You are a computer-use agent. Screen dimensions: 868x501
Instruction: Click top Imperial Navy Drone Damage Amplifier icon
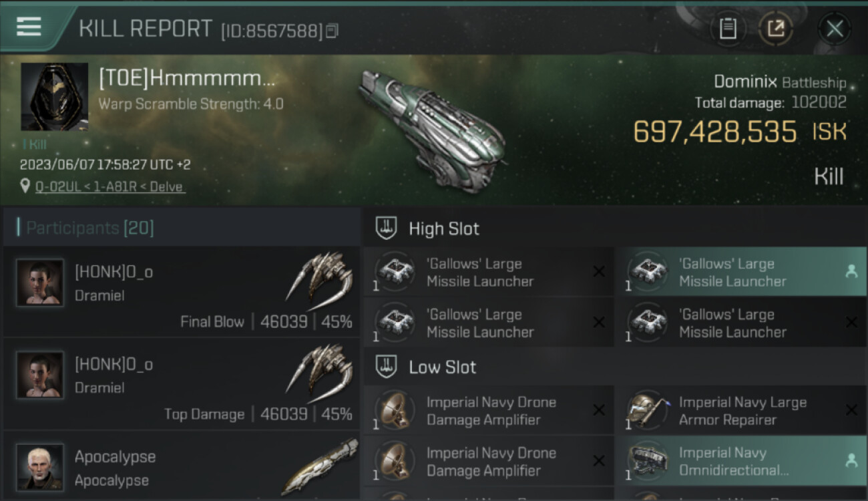click(395, 410)
